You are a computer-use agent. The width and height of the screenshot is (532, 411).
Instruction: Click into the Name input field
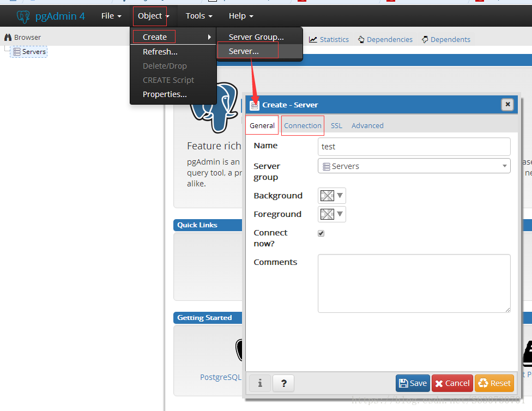click(x=414, y=147)
